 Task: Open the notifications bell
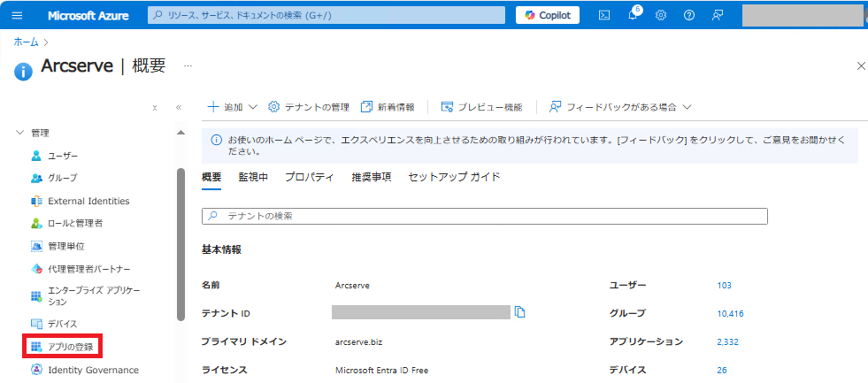(x=633, y=15)
